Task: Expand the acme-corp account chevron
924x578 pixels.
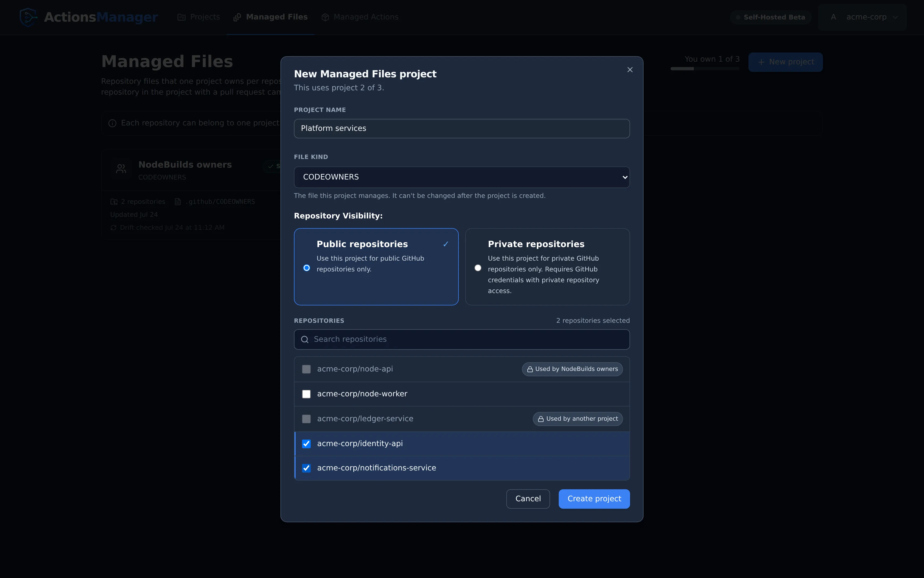Action: click(x=895, y=17)
